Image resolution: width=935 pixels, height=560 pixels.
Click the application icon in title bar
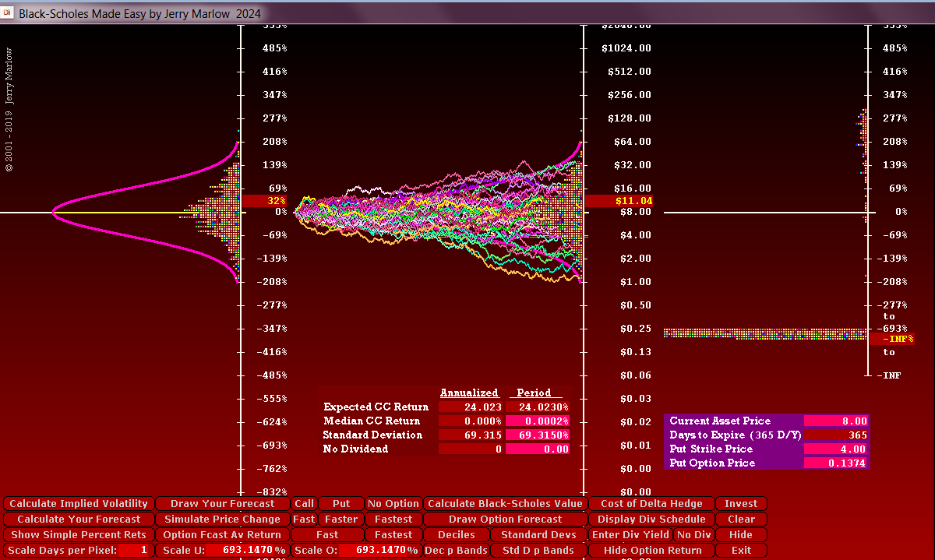click(9, 13)
